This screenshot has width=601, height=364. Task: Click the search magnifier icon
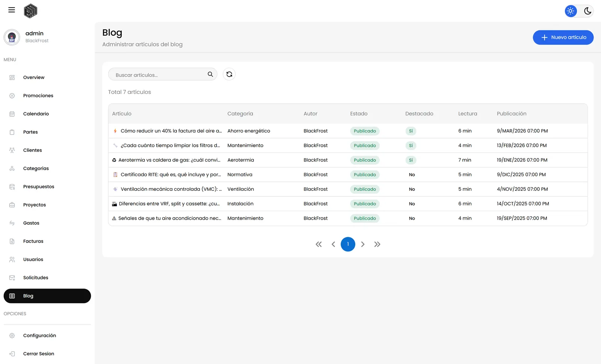(210, 74)
